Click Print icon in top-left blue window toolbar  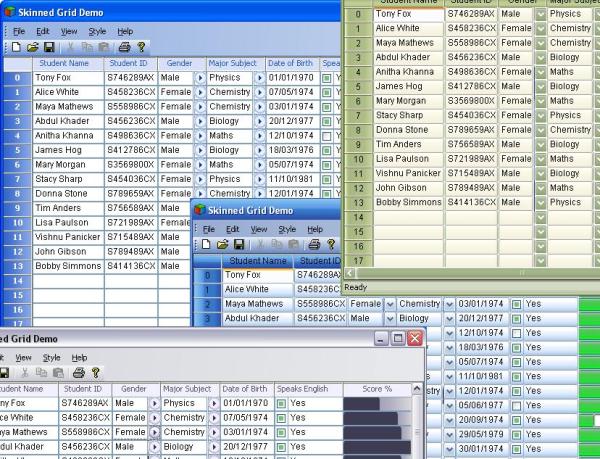point(124,47)
